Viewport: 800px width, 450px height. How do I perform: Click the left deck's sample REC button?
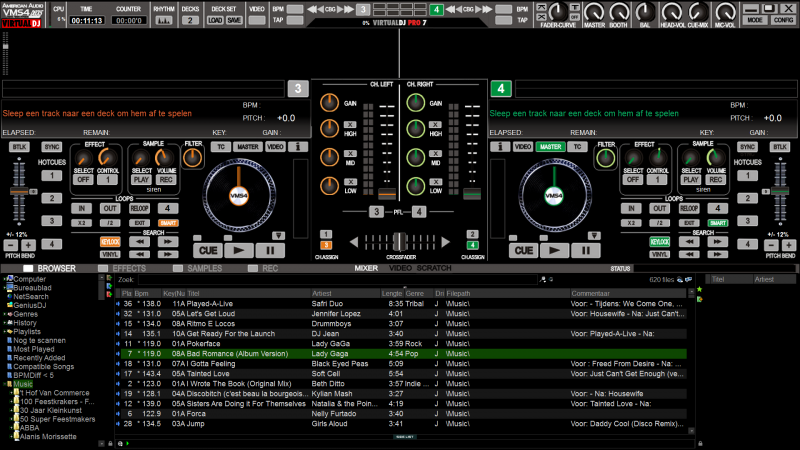point(166,180)
